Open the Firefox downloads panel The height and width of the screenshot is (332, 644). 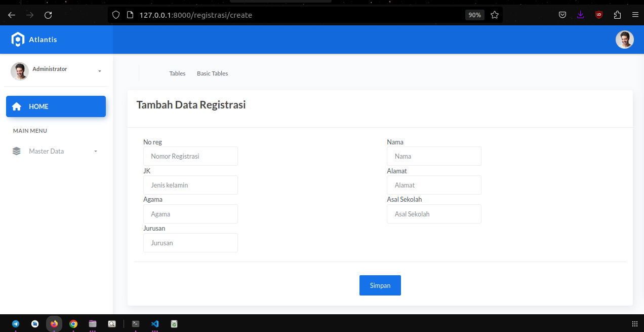[581, 15]
